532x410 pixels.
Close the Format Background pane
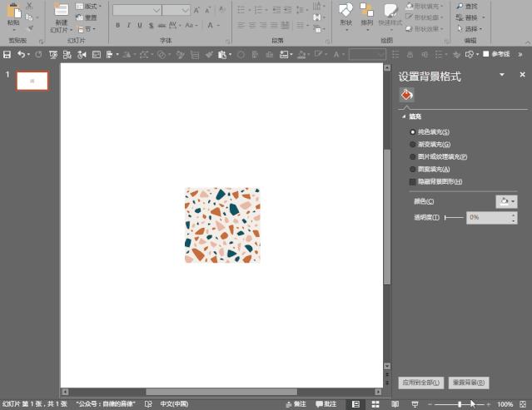point(523,75)
